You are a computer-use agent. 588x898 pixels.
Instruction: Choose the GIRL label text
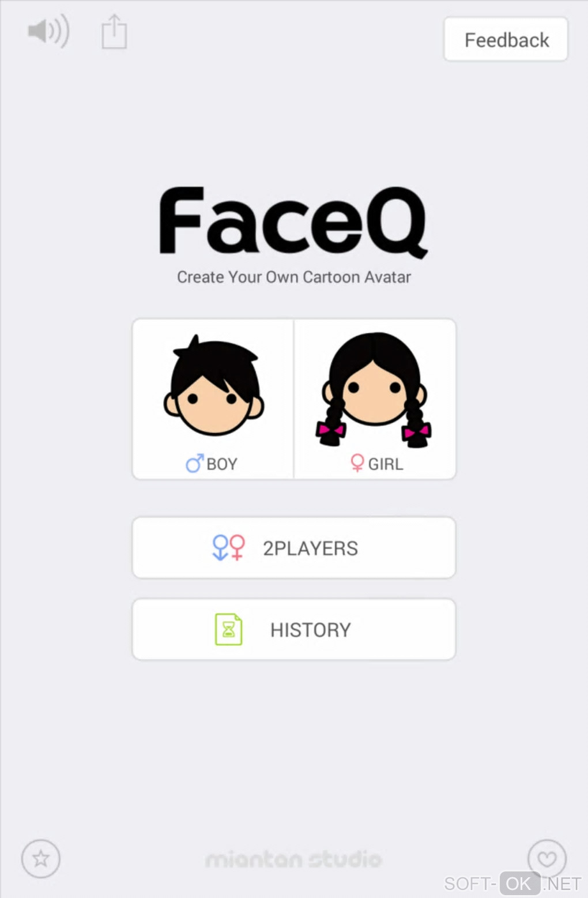[386, 464]
